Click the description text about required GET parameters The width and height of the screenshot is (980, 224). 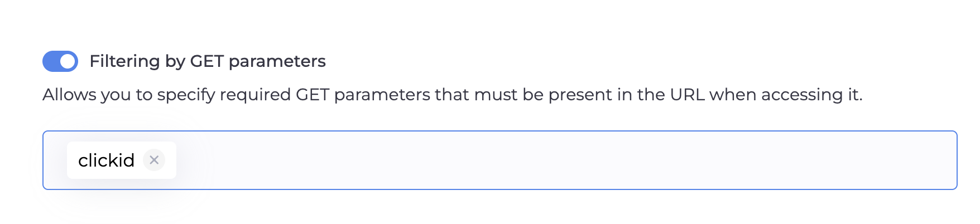click(x=452, y=95)
